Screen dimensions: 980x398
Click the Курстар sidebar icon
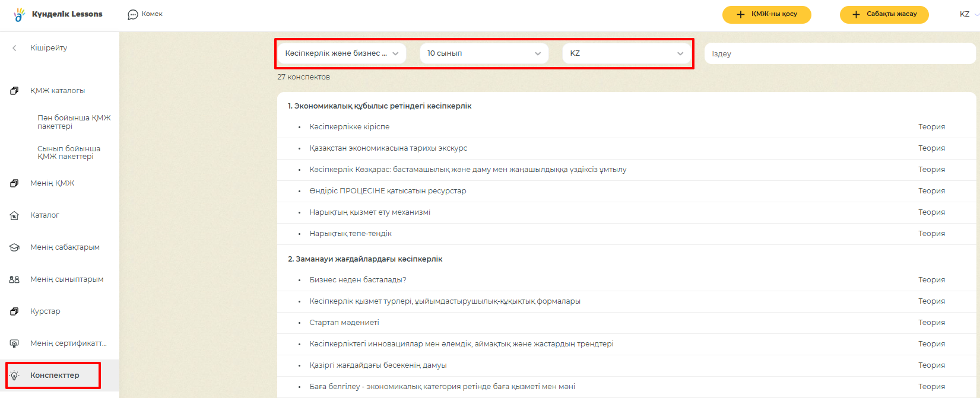(x=14, y=311)
